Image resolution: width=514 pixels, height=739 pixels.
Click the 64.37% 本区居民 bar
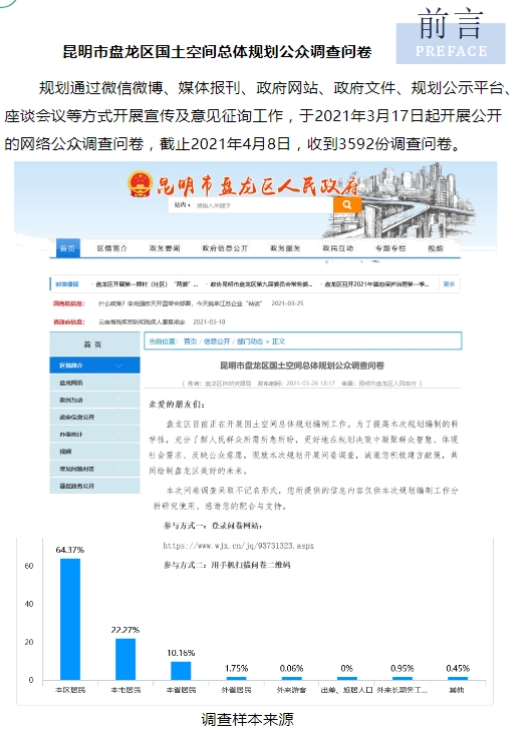tap(70, 619)
